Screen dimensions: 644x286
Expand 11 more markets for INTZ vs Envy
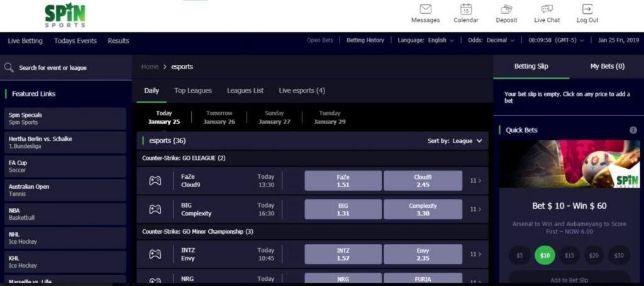(475, 255)
